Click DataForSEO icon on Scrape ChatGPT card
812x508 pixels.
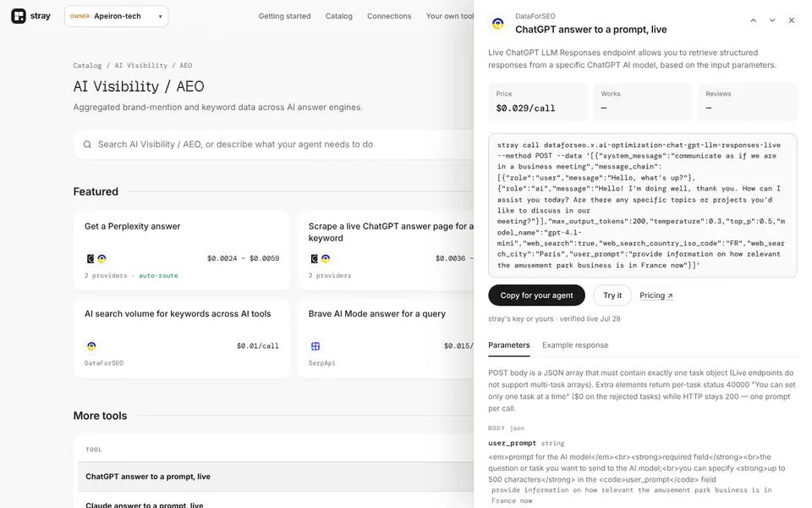[x=326, y=258]
